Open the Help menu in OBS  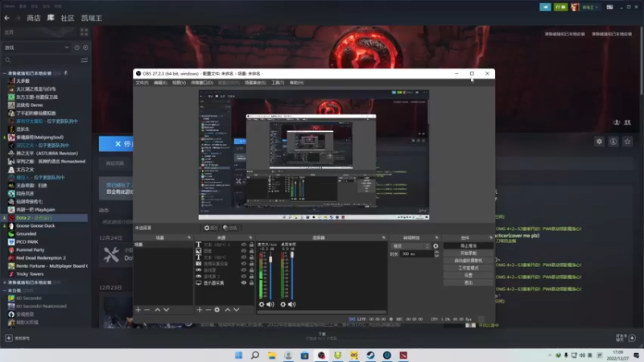click(x=296, y=83)
